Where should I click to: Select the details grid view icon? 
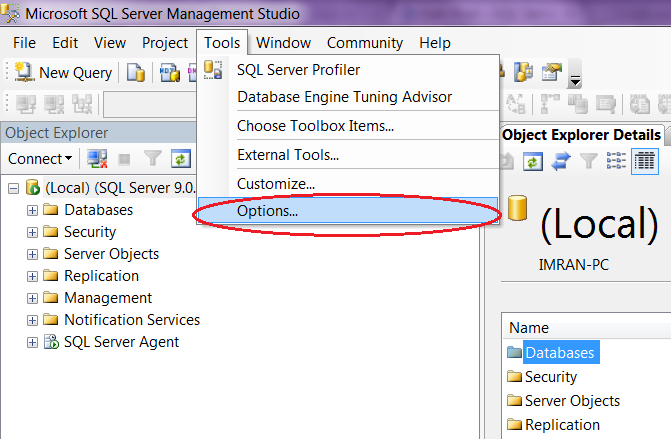[x=644, y=160]
